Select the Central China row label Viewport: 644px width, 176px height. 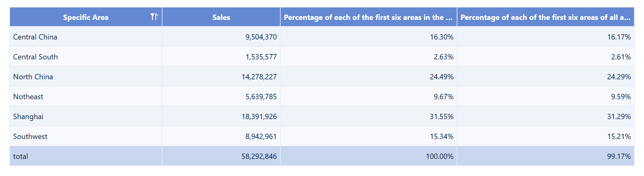click(x=35, y=37)
